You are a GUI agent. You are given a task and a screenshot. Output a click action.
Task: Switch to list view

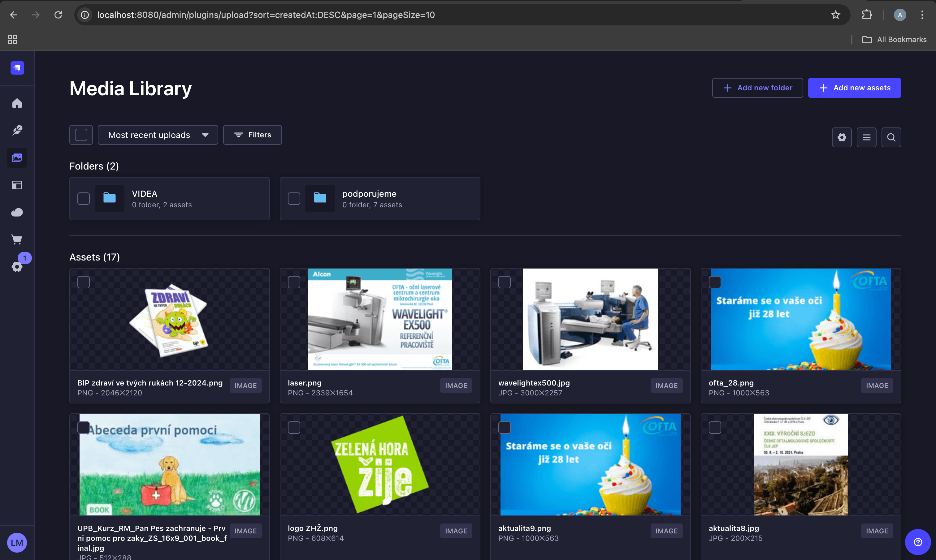tap(867, 137)
